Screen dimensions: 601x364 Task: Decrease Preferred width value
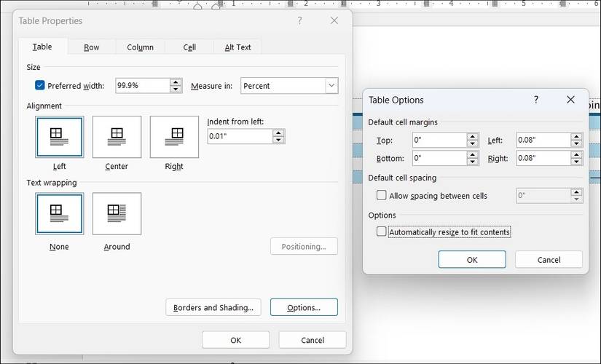coord(176,90)
